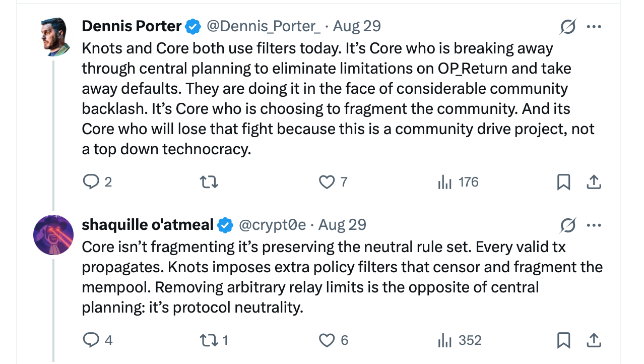
Task: Share shaquille o'atmeal's tweet
Action: (594, 341)
